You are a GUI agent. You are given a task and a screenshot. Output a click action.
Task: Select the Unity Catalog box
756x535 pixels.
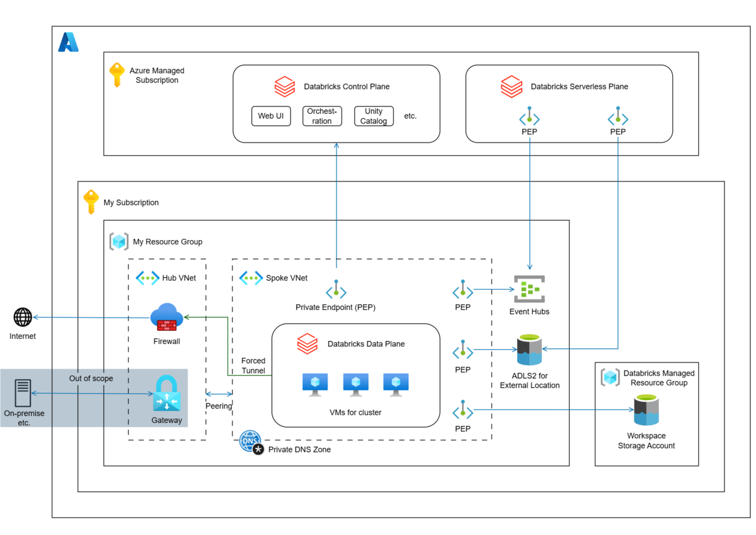click(x=374, y=116)
